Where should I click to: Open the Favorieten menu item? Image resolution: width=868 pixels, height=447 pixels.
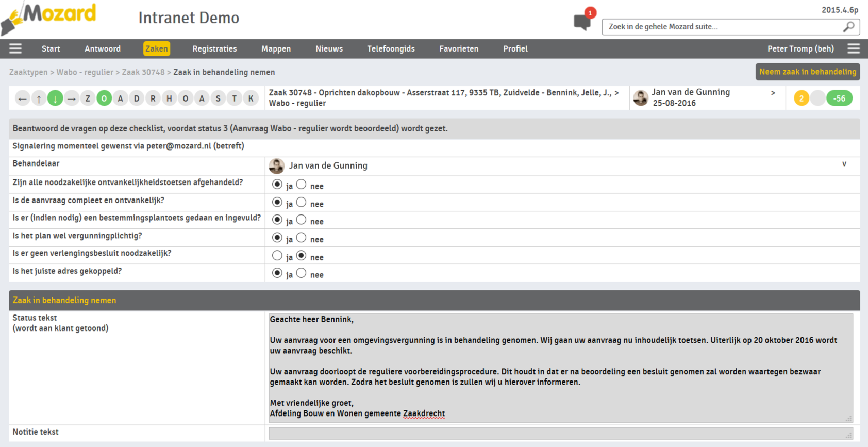[x=459, y=48]
